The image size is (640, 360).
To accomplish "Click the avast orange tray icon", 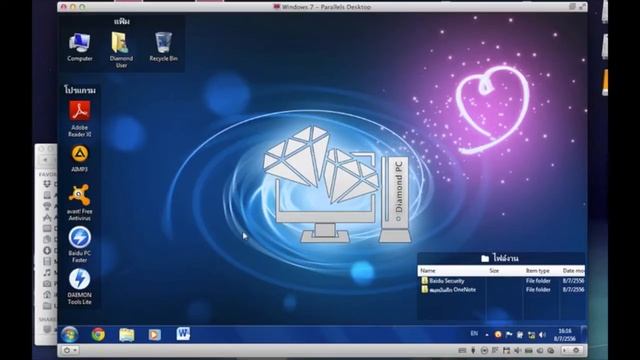I will [x=498, y=335].
